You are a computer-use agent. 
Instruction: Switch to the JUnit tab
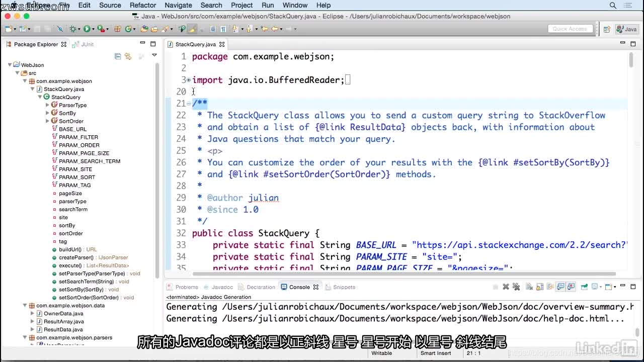[x=84, y=44]
